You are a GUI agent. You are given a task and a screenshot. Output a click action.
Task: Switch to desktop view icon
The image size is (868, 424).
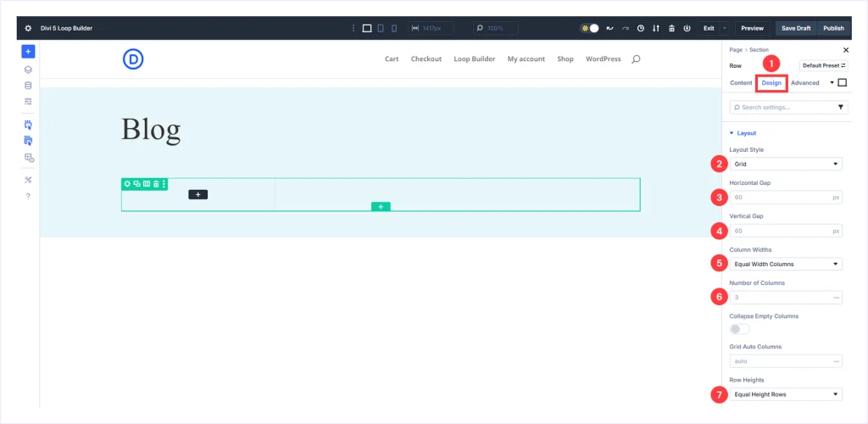[366, 28]
